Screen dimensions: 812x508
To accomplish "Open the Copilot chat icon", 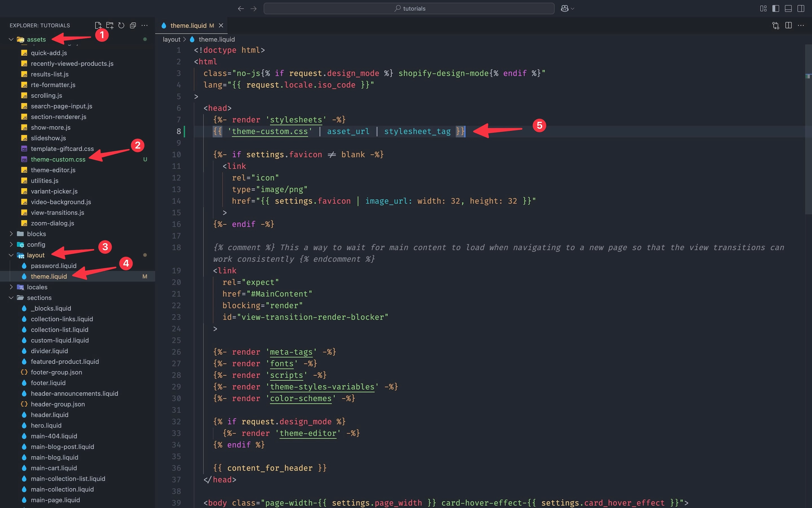I will (x=565, y=8).
